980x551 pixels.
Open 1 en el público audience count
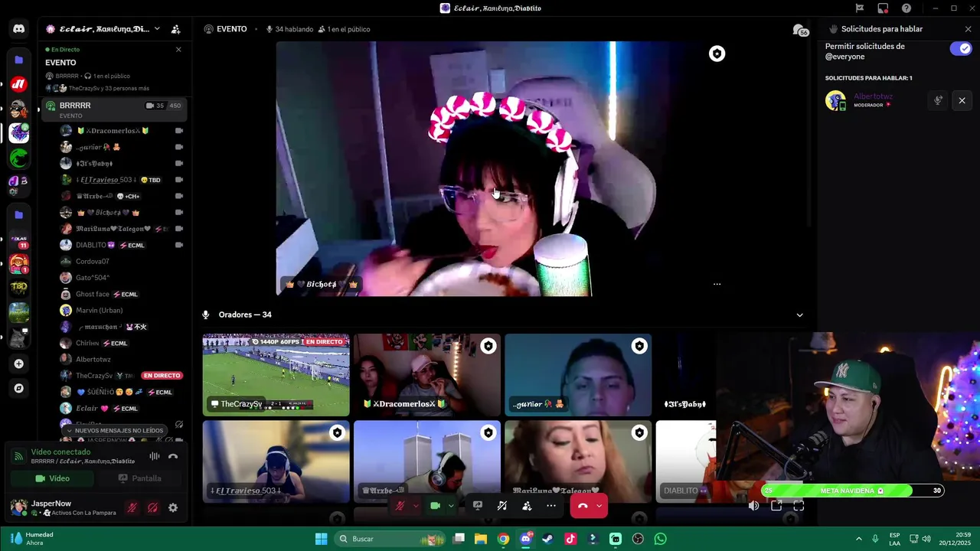point(344,29)
